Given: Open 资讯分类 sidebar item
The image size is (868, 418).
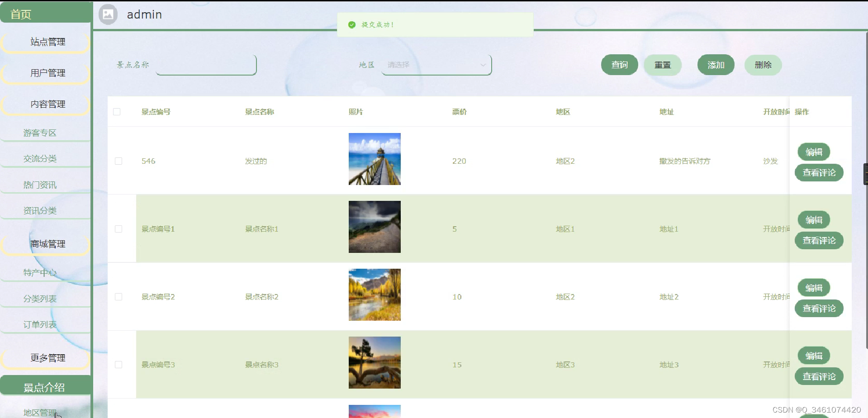Looking at the screenshot, I should 45,211.
